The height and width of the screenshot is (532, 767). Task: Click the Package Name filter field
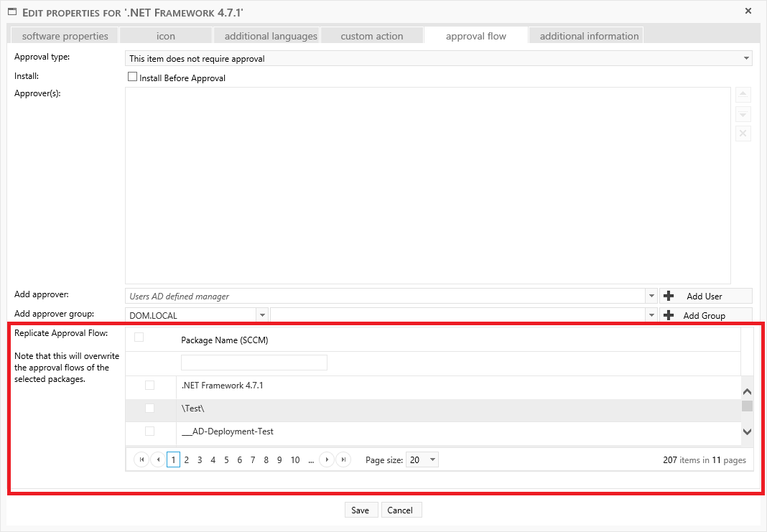pos(254,363)
